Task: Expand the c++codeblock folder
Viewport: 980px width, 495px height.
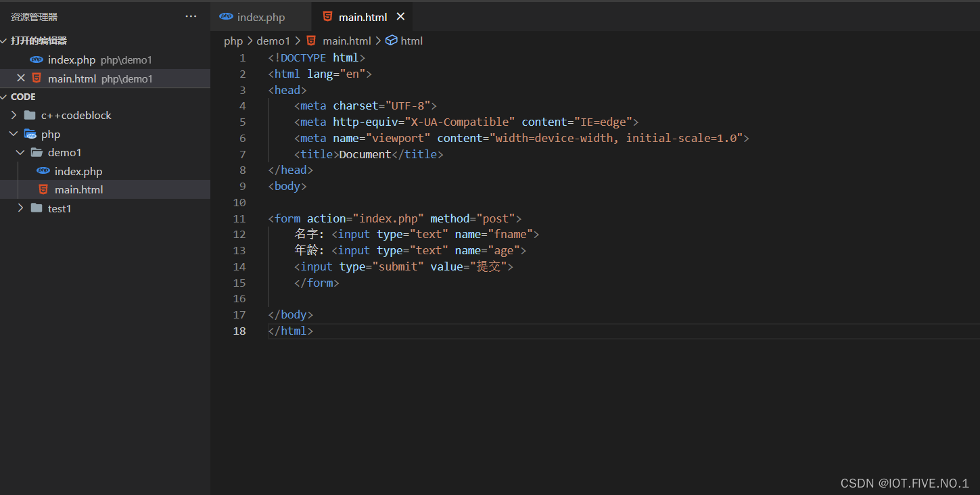Action: coord(13,115)
